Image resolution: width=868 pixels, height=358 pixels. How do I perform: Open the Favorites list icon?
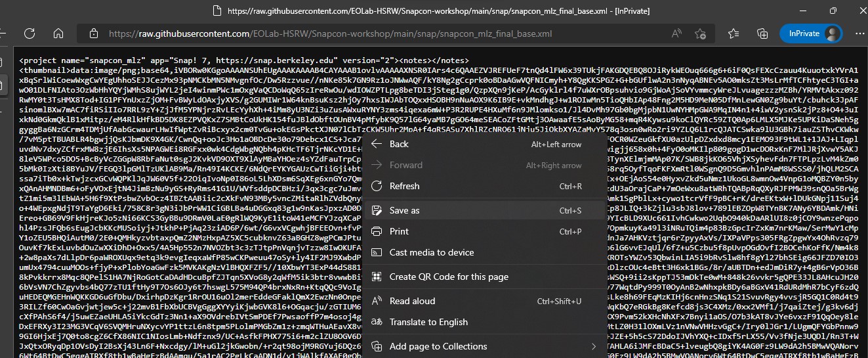coord(735,34)
